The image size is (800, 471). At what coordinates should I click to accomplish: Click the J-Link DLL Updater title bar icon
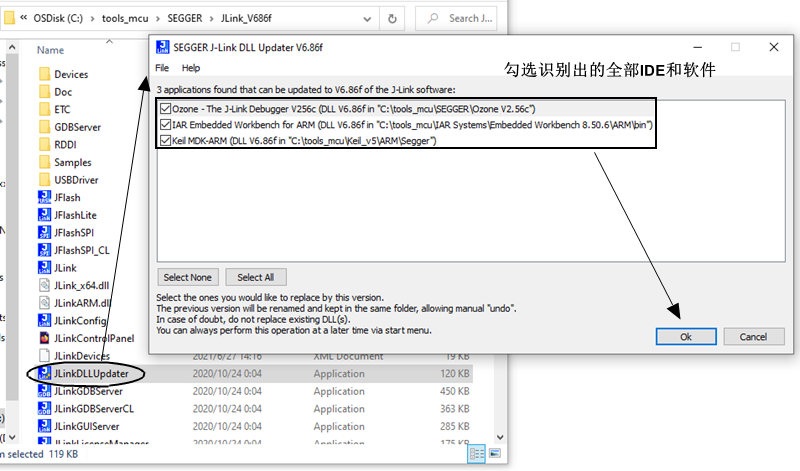[162, 47]
